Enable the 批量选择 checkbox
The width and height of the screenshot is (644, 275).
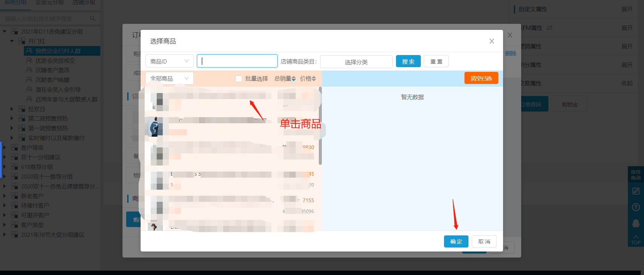click(239, 79)
